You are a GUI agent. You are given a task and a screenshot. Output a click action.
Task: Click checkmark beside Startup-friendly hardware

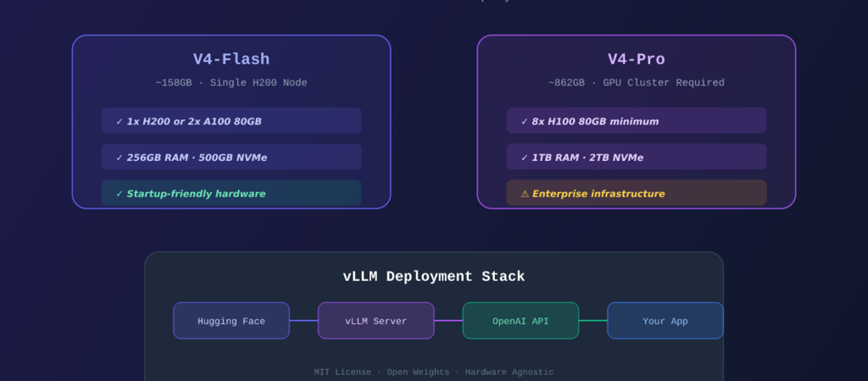tap(119, 194)
